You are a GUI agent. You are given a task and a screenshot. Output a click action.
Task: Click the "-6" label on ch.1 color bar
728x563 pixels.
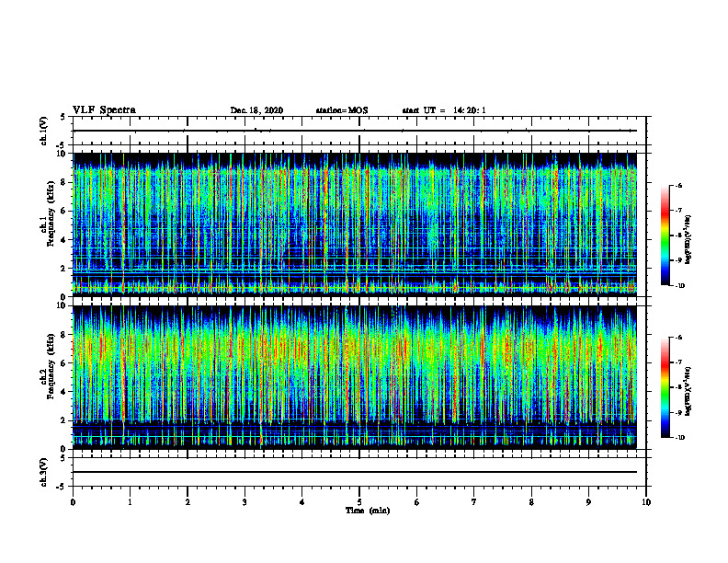[679, 186]
